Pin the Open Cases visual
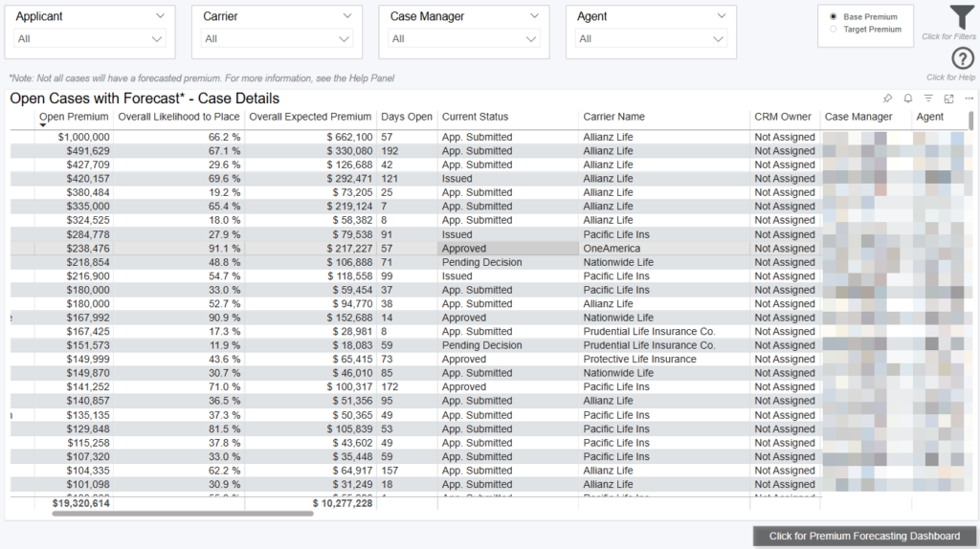Screen dimensions: 980x549 pos(887,99)
